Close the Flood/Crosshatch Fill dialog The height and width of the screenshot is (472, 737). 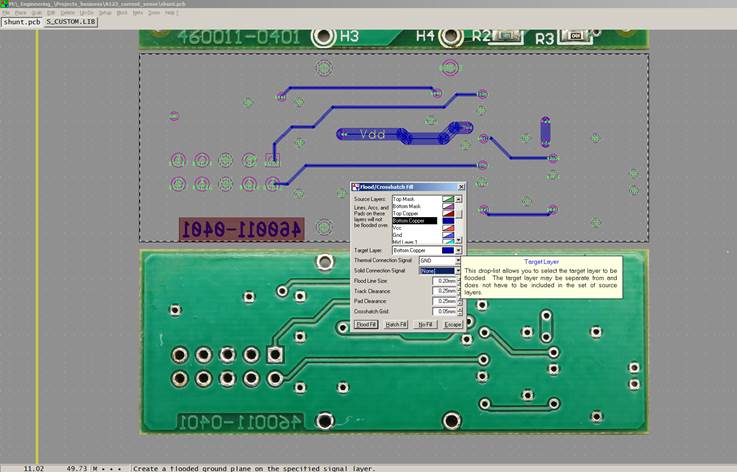click(460, 187)
